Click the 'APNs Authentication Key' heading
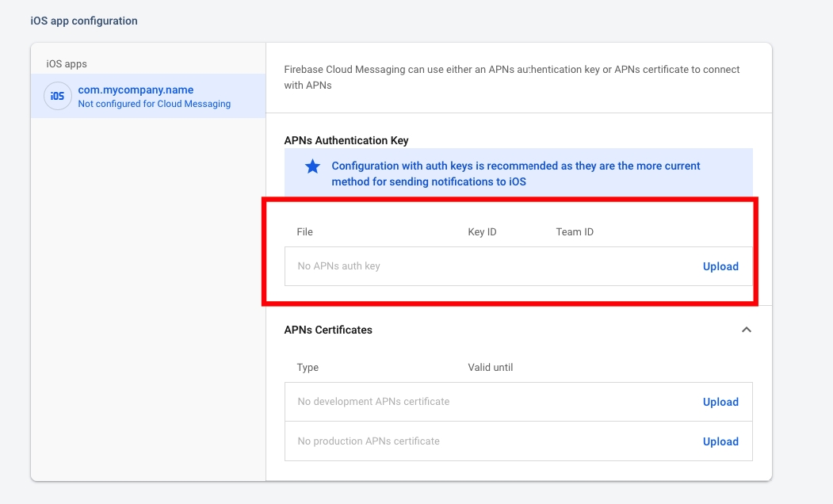The image size is (833, 504). click(346, 140)
